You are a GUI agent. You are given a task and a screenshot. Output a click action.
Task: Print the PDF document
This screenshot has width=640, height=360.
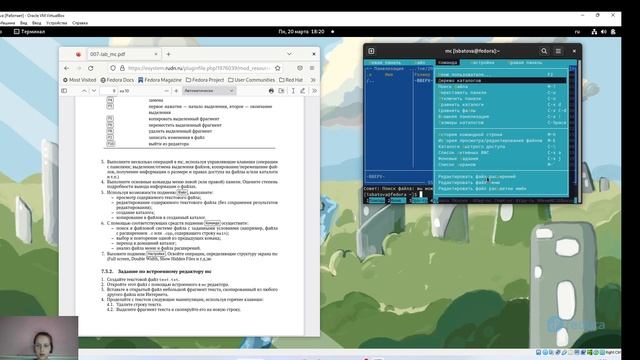[271, 91]
